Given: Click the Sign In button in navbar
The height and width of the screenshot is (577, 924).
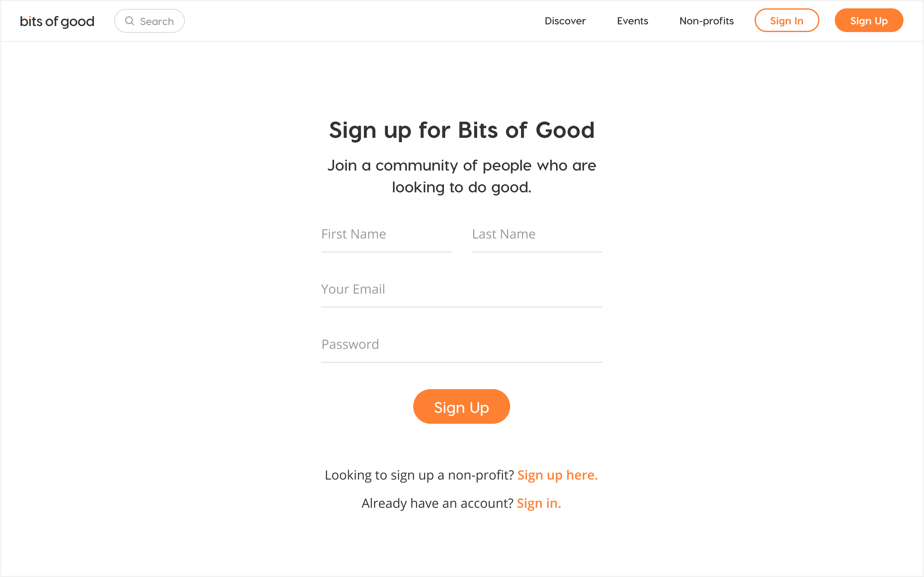Looking at the screenshot, I should pos(787,21).
